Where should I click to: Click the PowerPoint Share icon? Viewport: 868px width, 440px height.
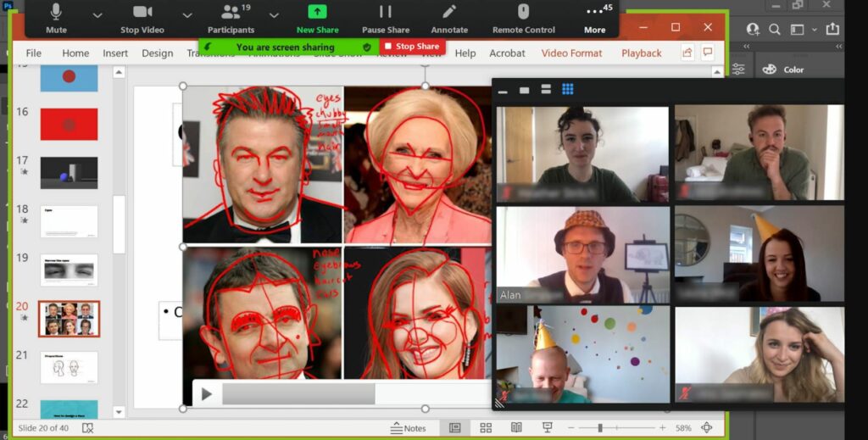tap(687, 53)
